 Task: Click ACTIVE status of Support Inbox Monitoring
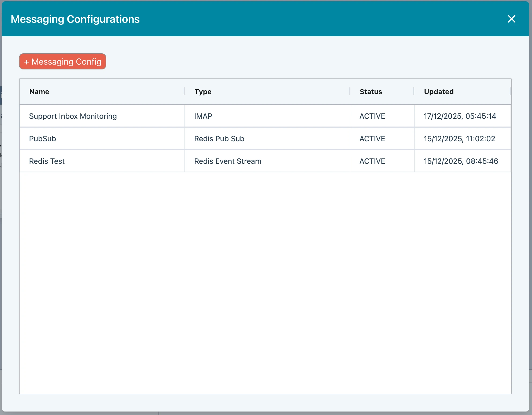click(372, 116)
